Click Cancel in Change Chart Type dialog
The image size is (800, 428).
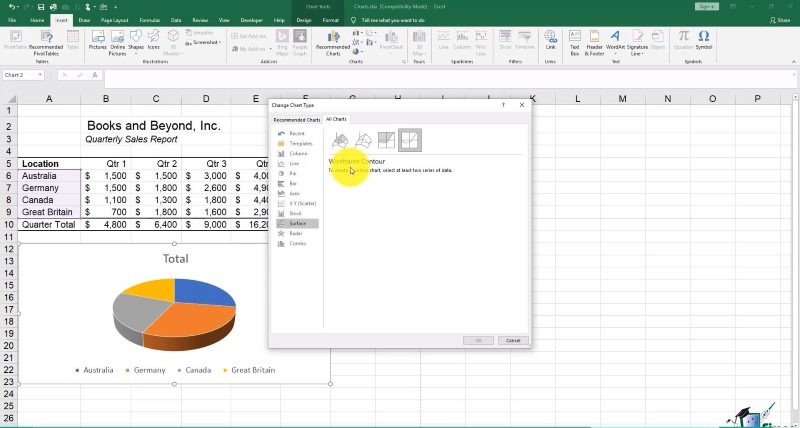512,340
